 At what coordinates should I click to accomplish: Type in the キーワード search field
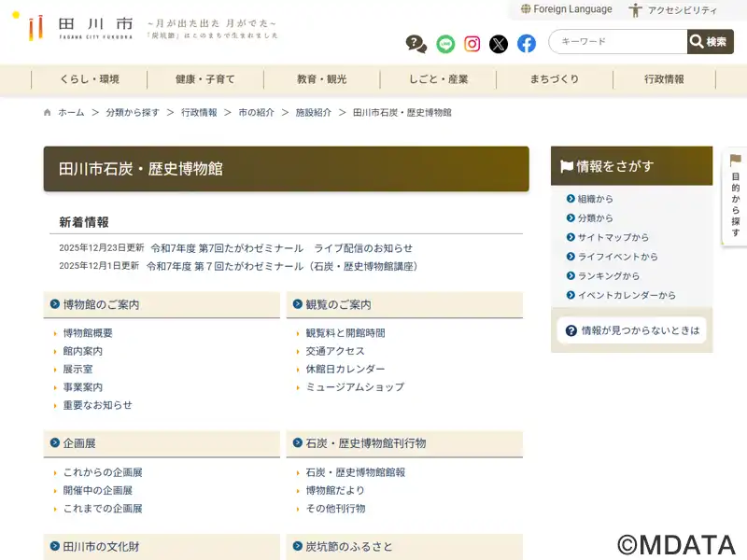pos(617,42)
